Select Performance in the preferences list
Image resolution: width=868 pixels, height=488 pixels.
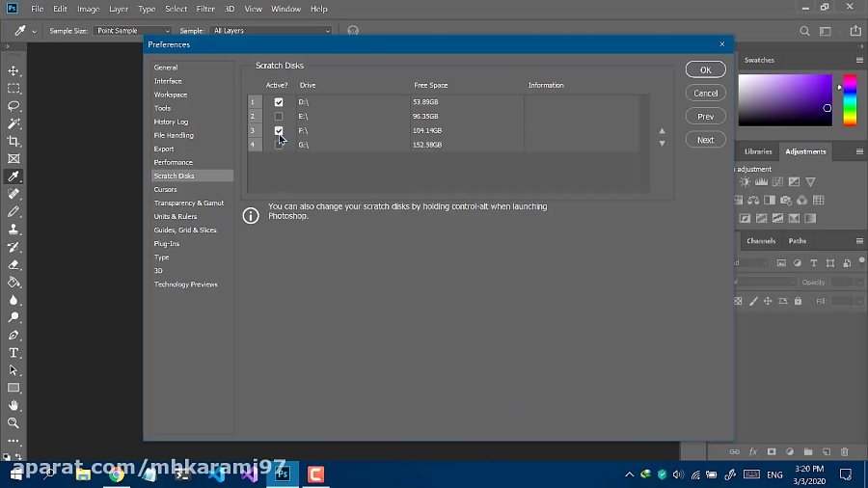(x=174, y=162)
